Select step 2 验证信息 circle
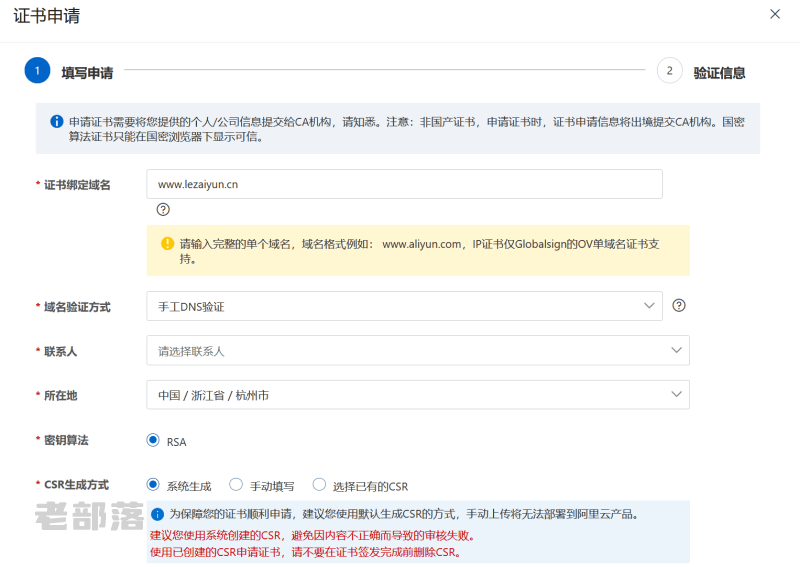Viewport: 800px width, 567px height. pos(669,70)
